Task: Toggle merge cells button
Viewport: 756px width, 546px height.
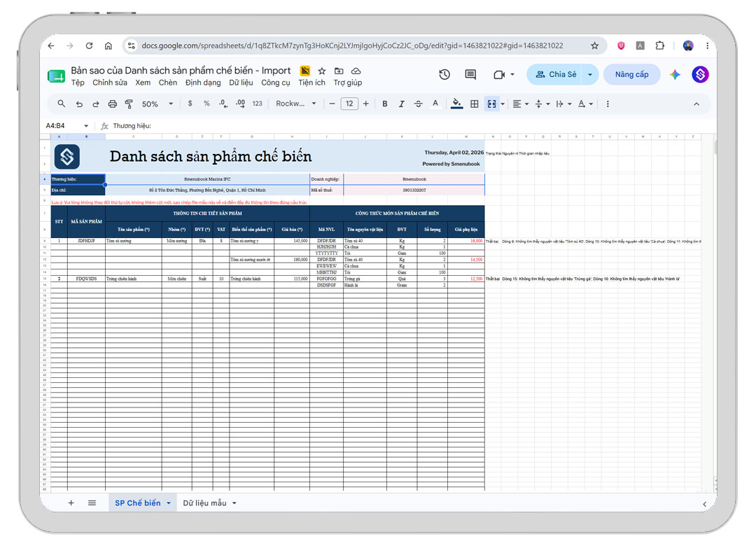Action: click(x=492, y=104)
